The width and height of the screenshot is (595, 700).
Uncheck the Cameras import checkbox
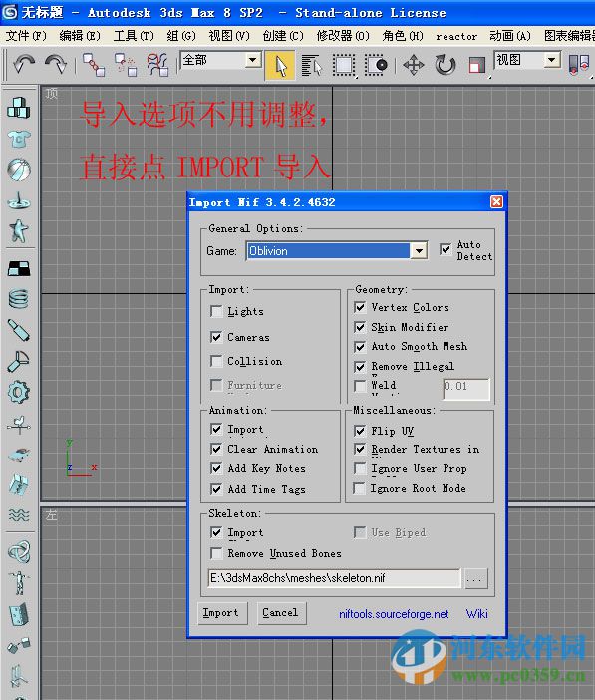216,337
